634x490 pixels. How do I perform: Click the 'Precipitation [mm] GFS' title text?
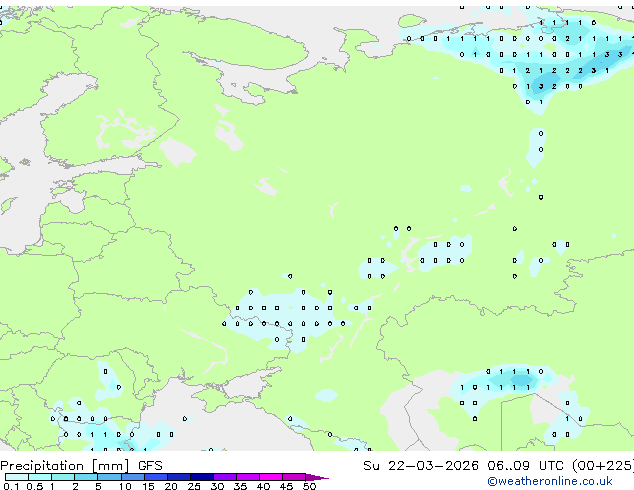(x=81, y=466)
